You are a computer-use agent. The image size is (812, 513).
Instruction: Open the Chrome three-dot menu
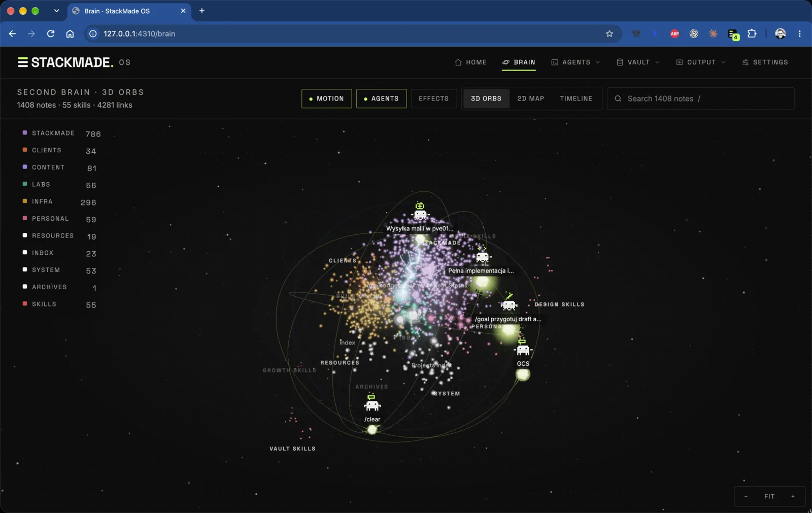tap(799, 33)
